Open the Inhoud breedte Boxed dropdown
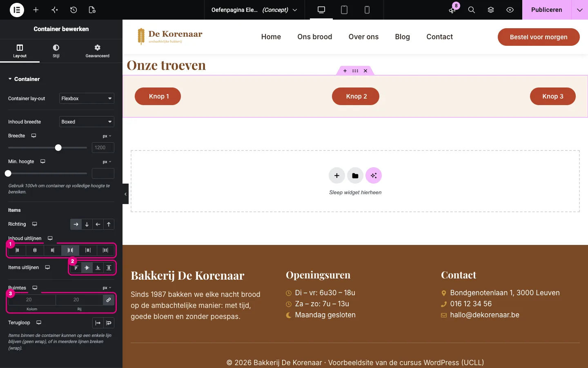 click(x=87, y=122)
